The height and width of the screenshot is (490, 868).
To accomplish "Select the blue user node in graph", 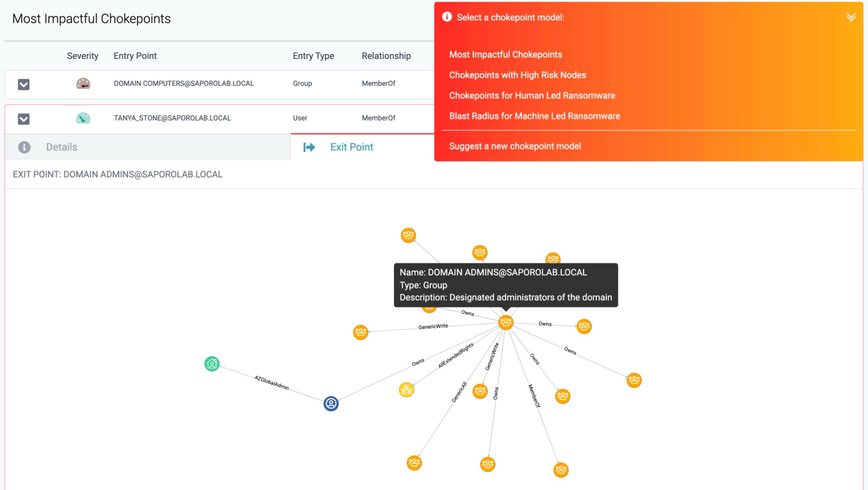I will point(331,404).
